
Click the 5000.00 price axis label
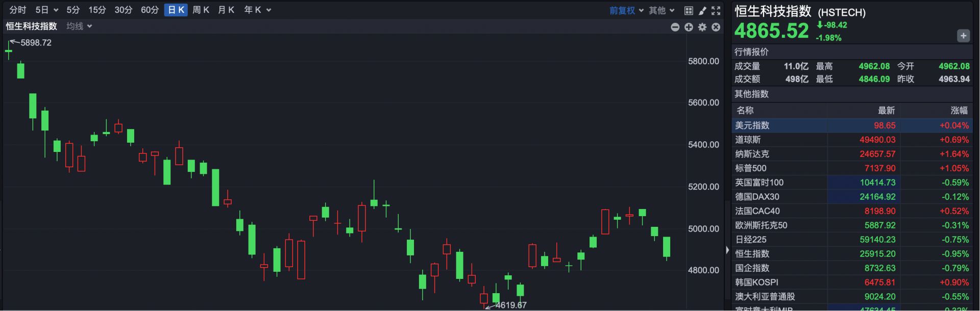point(703,228)
